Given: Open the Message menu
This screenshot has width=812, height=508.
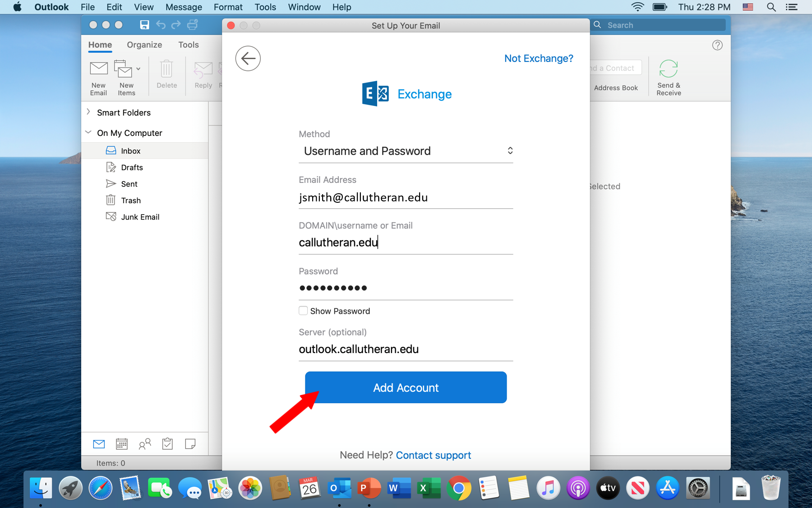Looking at the screenshot, I should (x=184, y=7).
